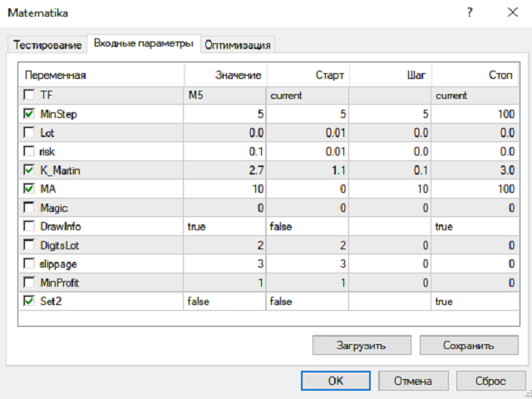Click the Отмена button
The image size is (532, 399).
[413, 381]
